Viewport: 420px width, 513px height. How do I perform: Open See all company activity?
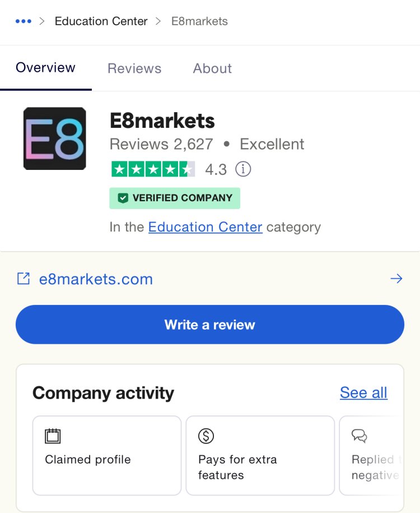coord(363,392)
